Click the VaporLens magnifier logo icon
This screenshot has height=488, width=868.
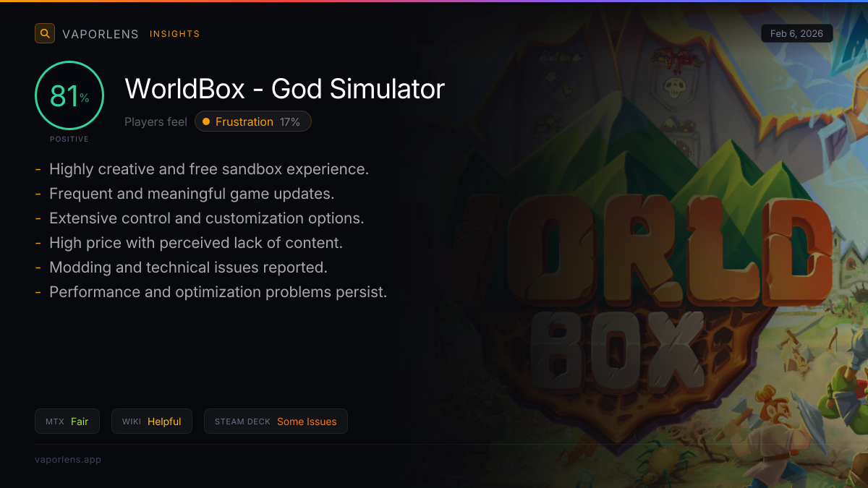click(x=45, y=33)
